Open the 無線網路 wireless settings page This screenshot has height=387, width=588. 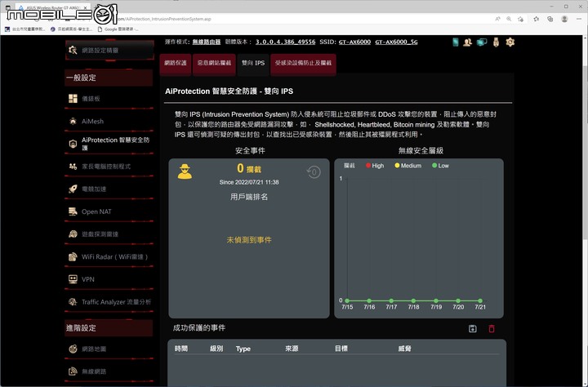[109, 371]
